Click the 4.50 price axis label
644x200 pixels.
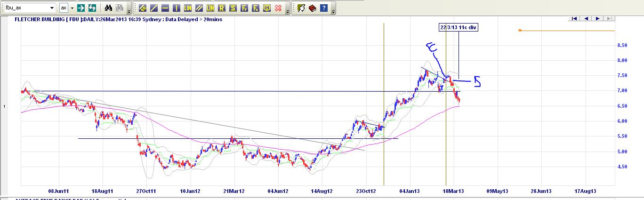622,167
